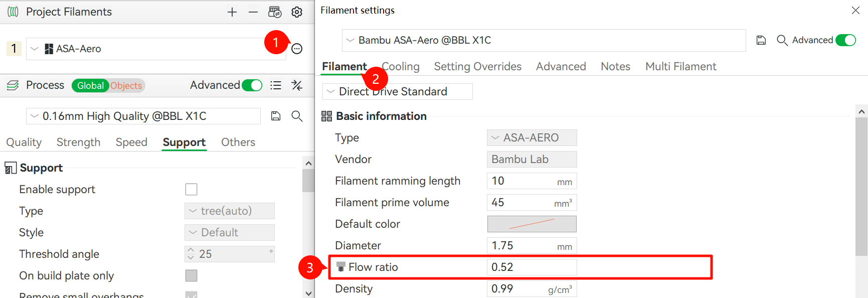
Task: Edit the Filament prime volume field
Action: 532,202
